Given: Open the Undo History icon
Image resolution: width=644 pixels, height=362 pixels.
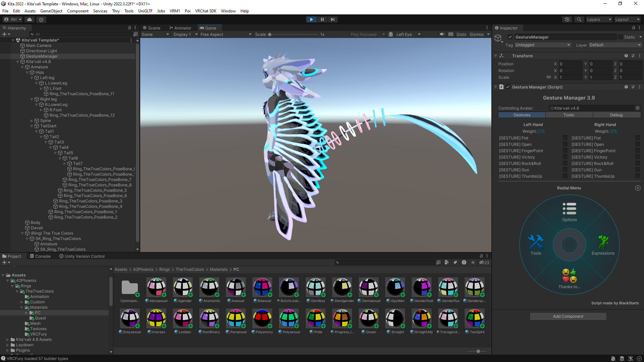Looking at the screenshot, I should pos(567,19).
